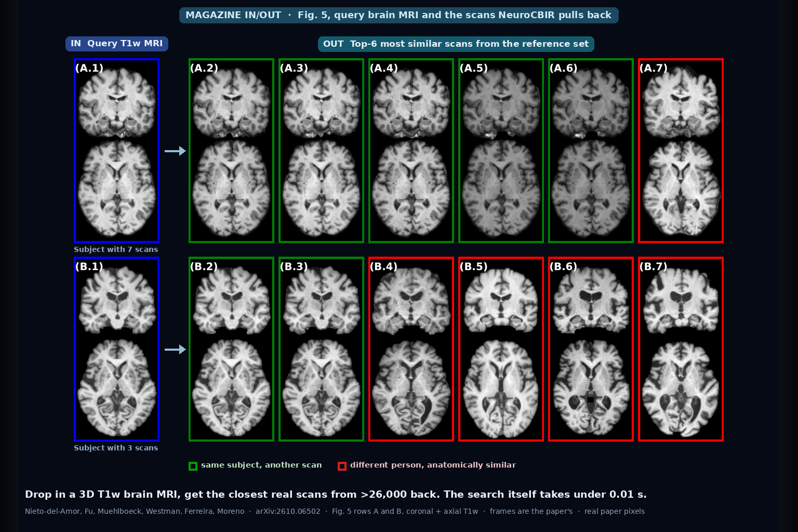Click the 'same subject, another scan' legend text

(x=261, y=465)
